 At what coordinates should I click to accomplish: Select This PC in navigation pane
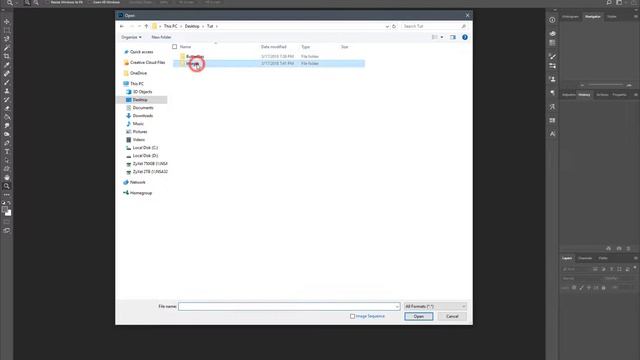137,84
